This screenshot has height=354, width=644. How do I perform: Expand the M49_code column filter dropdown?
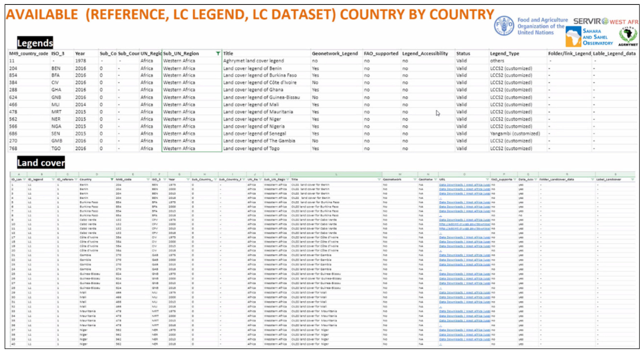148,179
